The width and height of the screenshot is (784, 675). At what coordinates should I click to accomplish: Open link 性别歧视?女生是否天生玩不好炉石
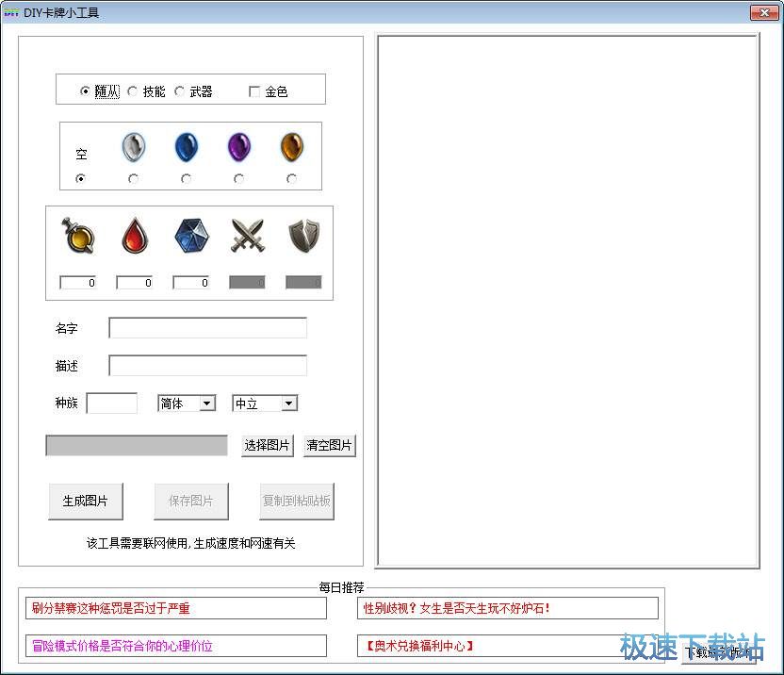coord(508,608)
